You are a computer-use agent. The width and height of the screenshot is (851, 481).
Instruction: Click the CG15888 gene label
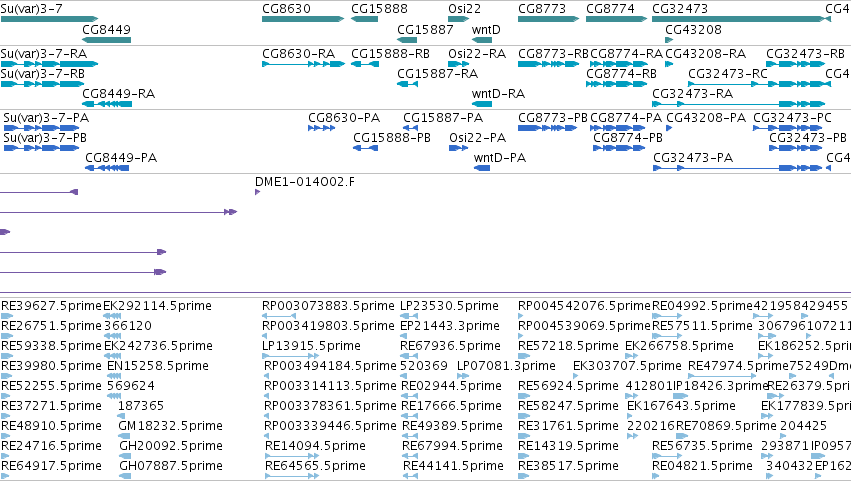[379, 9]
